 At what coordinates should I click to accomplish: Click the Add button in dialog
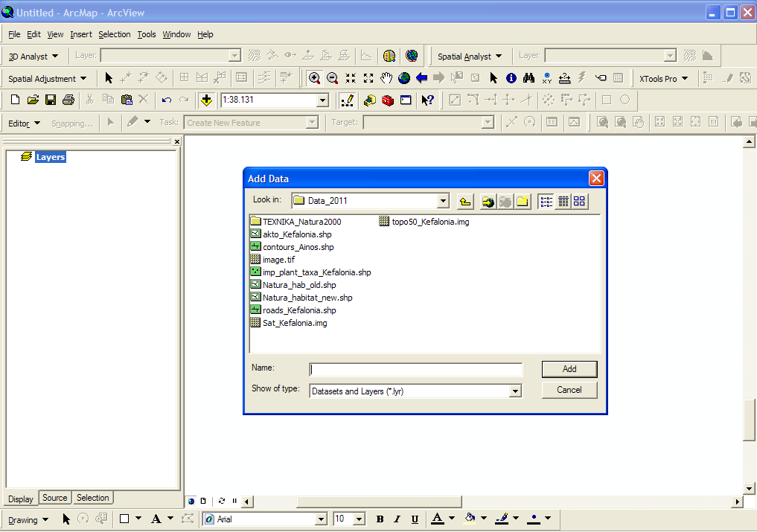tap(569, 369)
